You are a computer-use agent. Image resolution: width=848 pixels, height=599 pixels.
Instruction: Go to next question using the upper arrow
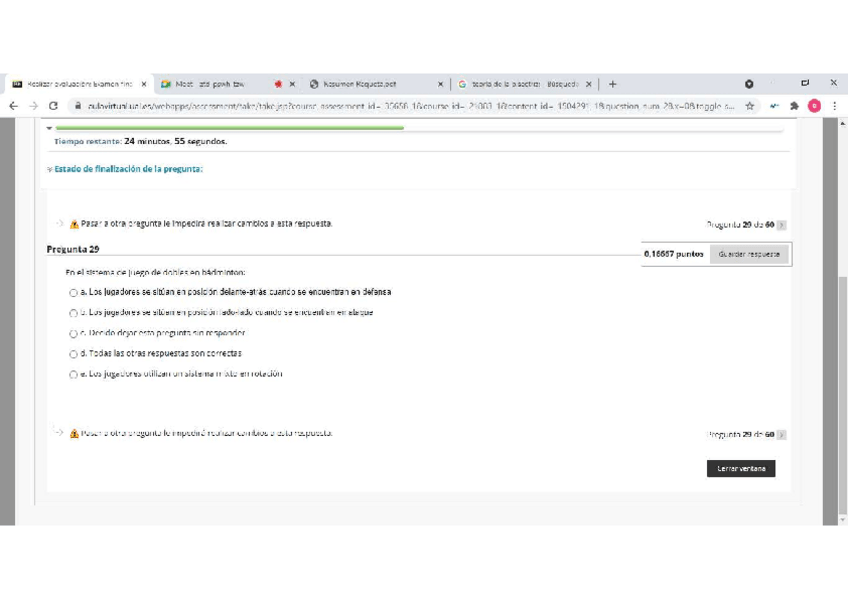[x=781, y=224]
